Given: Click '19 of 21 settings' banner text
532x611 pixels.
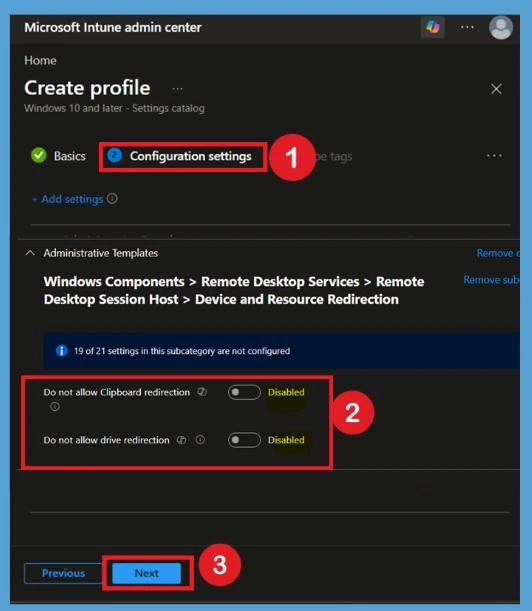Looking at the screenshot, I should [182, 351].
